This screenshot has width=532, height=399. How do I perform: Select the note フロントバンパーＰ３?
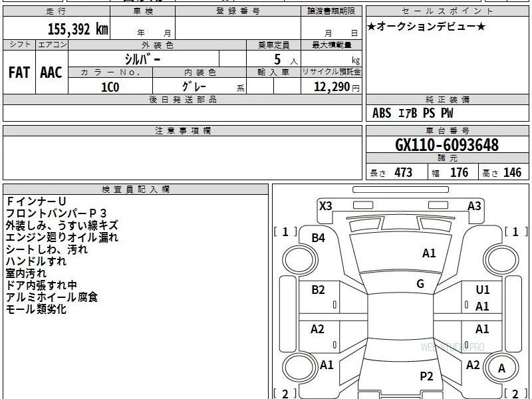click(57, 213)
